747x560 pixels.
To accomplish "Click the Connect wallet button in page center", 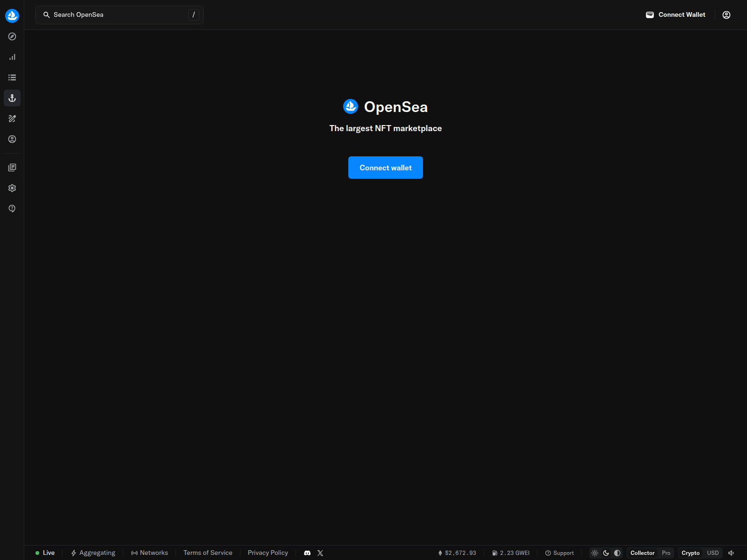I will click(x=385, y=168).
